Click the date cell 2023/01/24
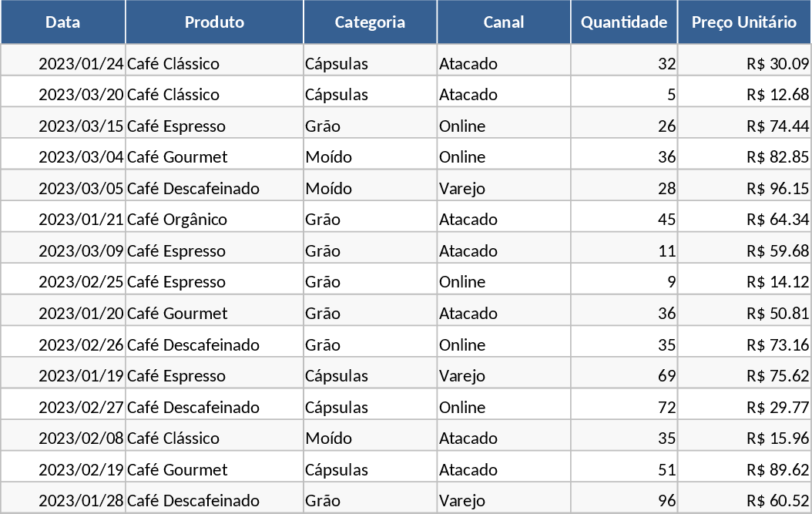 pyautogui.click(x=81, y=64)
